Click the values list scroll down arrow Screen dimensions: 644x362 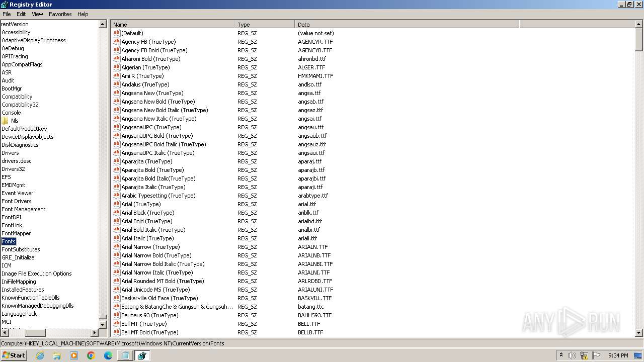tap(639, 333)
